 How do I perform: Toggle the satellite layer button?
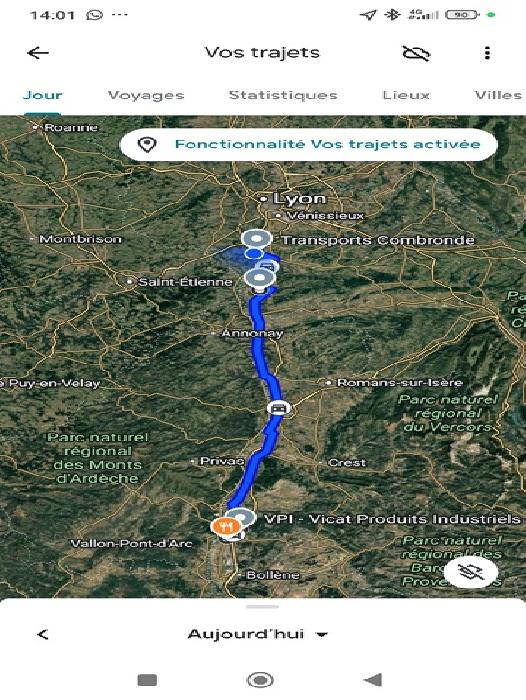[471, 571]
